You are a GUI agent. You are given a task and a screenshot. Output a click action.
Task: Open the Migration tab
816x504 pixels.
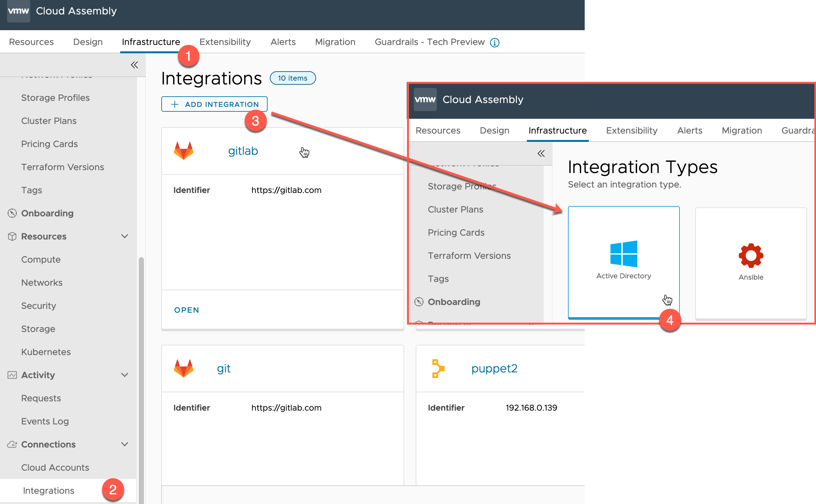pyautogui.click(x=335, y=42)
